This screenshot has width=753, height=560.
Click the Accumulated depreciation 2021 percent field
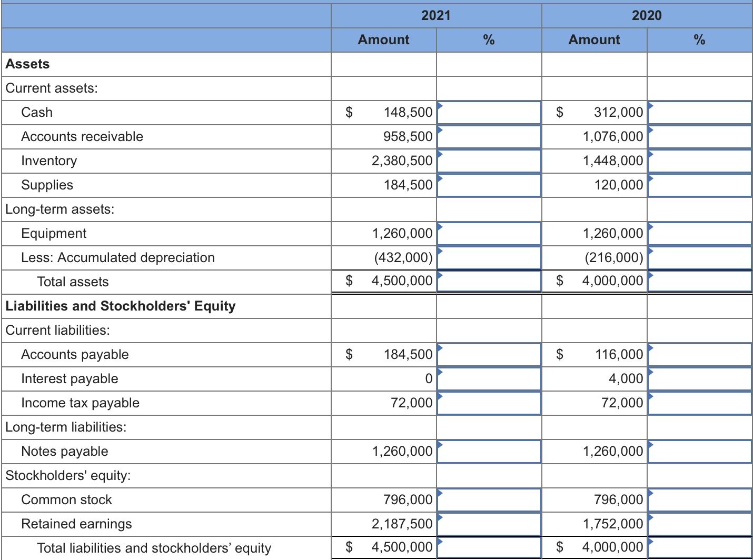(489, 257)
